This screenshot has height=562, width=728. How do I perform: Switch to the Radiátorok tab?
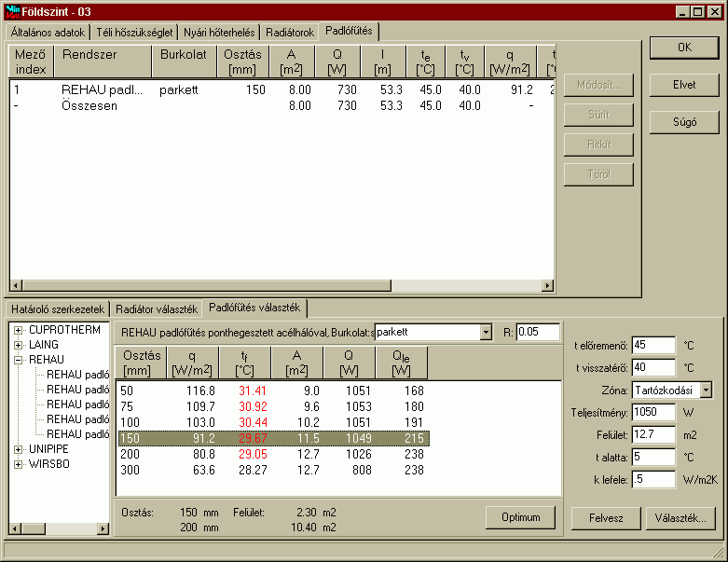290,33
